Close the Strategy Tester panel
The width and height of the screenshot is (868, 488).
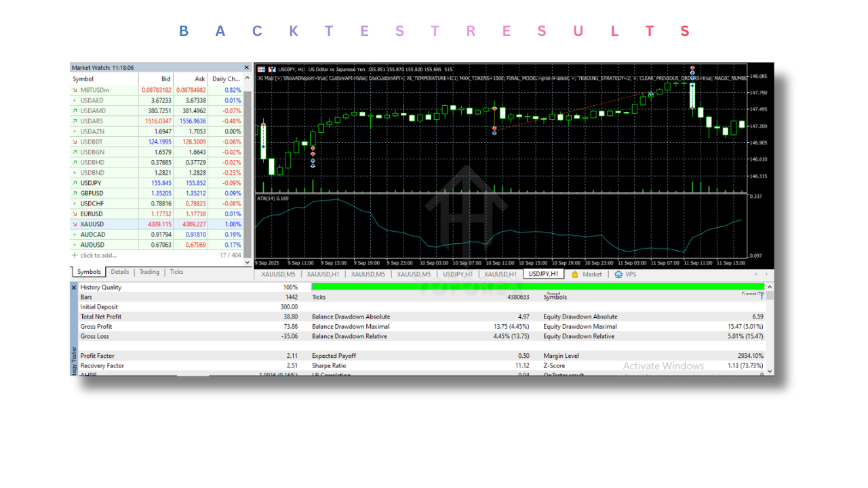(x=74, y=287)
